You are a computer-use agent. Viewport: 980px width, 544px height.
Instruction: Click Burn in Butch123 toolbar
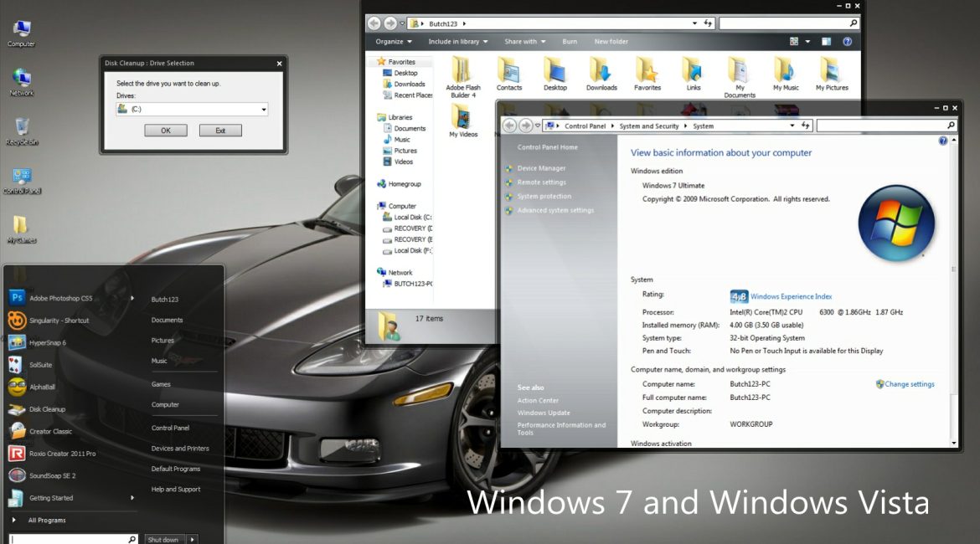[x=570, y=42]
